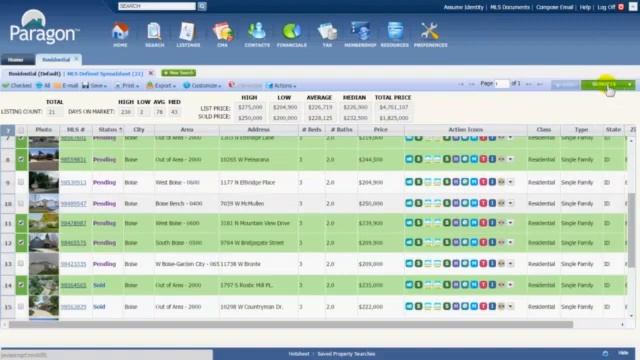Uncheck the checkbox for row 11
This screenshot has height=360, width=640.
(21, 223)
